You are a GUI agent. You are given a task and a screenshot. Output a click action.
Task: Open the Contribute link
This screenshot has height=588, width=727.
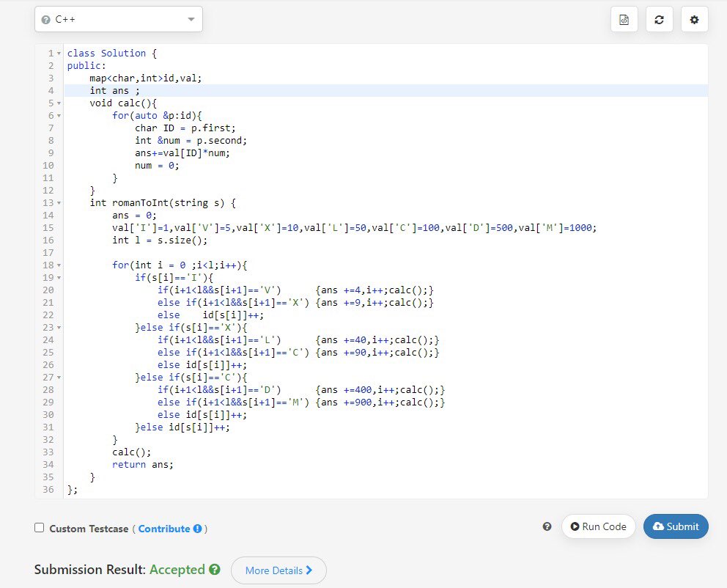click(x=164, y=529)
